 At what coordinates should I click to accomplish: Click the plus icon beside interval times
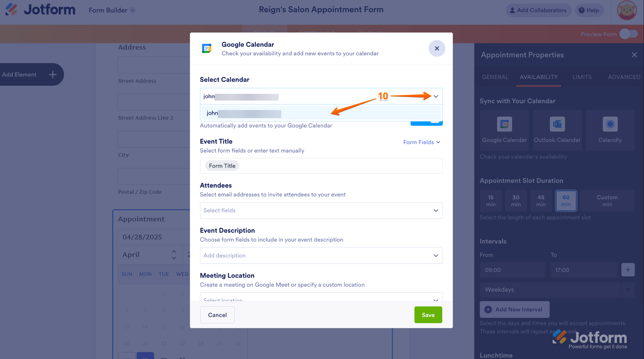point(628,270)
